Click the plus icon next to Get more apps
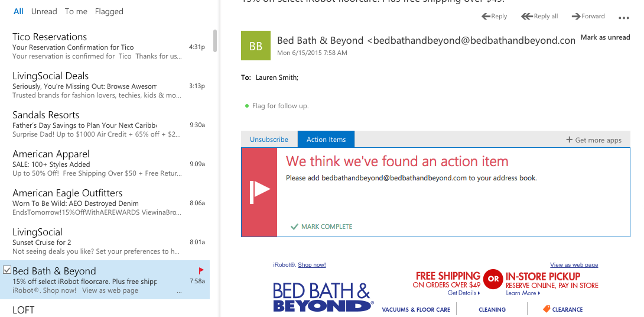The image size is (644, 317). point(569,140)
